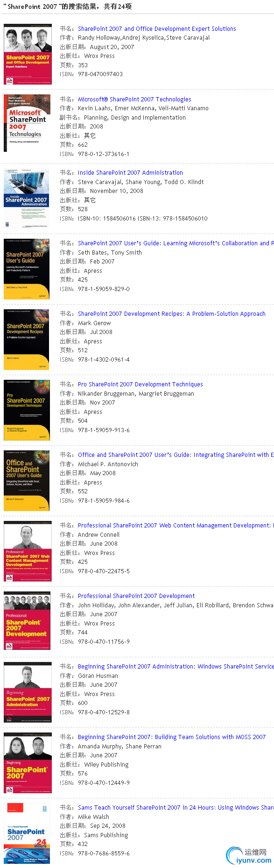Image resolution: width=274 pixels, height=868 pixels.
Task: Open Professional SharePoint 2007 Web Content Management link
Action: point(176,525)
